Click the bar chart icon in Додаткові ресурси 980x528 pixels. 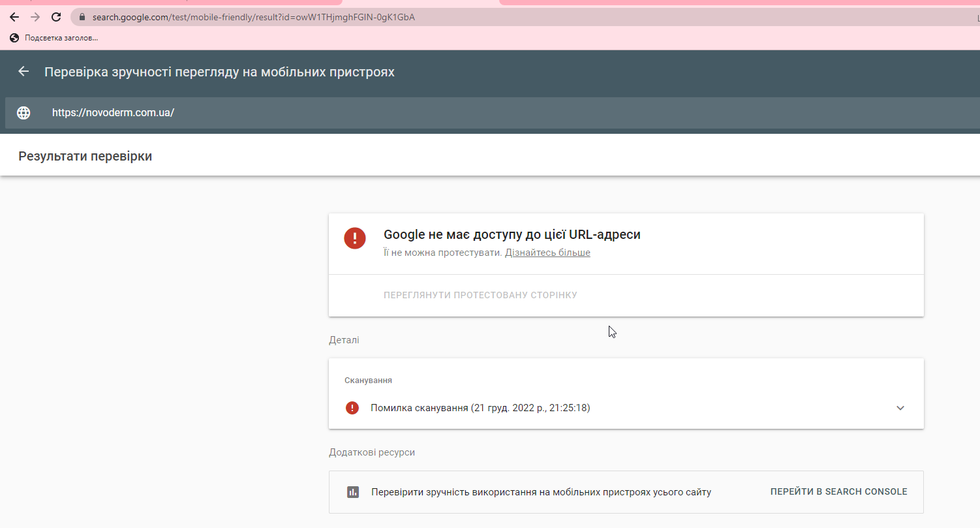(352, 492)
